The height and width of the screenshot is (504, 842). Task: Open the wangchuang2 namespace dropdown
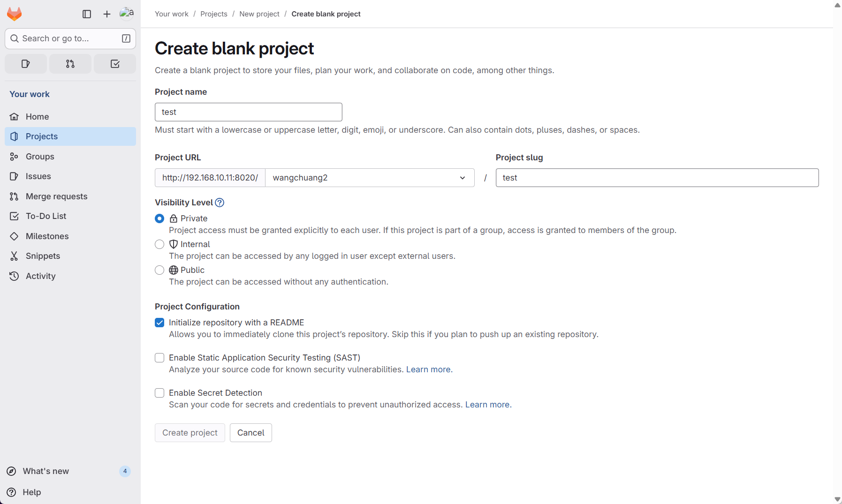click(x=370, y=178)
